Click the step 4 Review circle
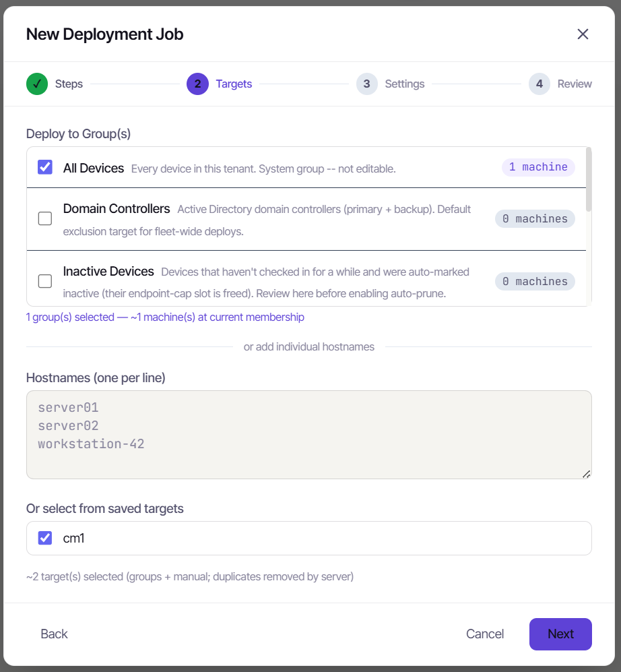This screenshot has height=672, width=621. coord(540,84)
